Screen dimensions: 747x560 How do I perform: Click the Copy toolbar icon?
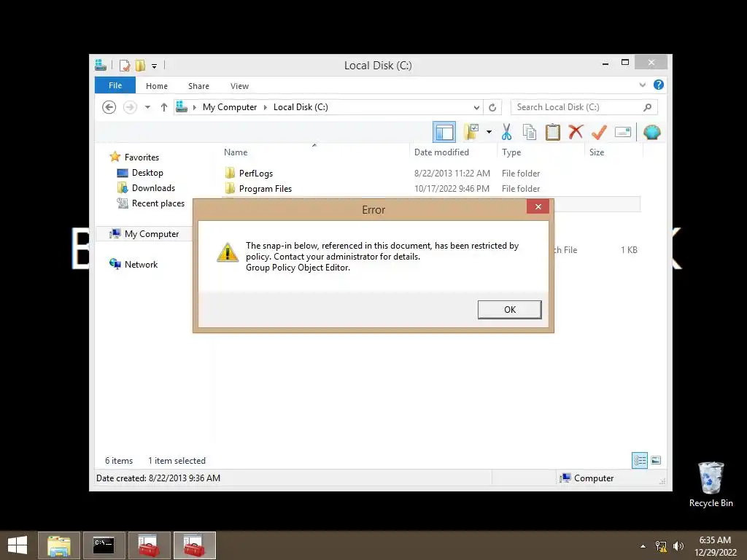click(x=530, y=132)
